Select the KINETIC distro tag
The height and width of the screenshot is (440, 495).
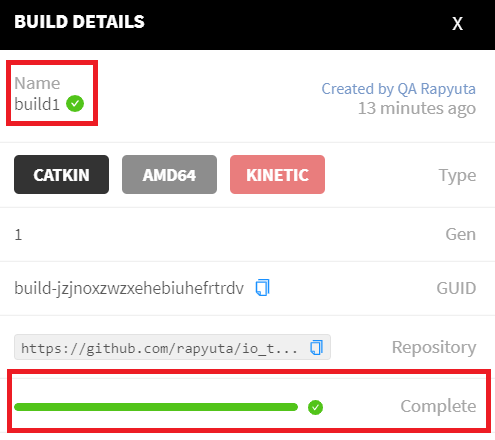click(x=277, y=174)
